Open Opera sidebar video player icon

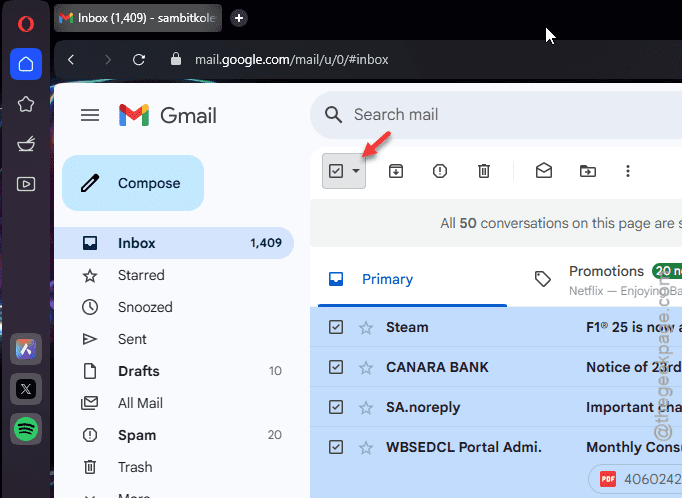click(26, 184)
